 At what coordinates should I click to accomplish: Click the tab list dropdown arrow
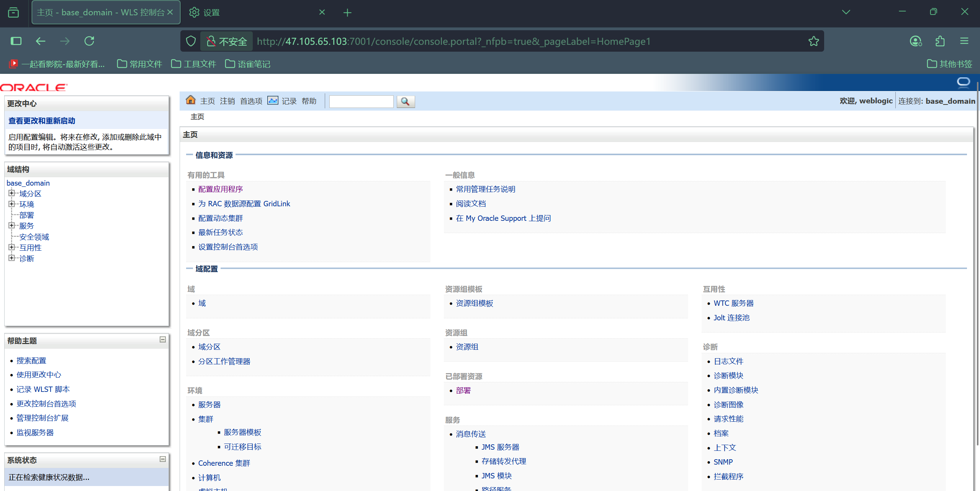tap(846, 12)
